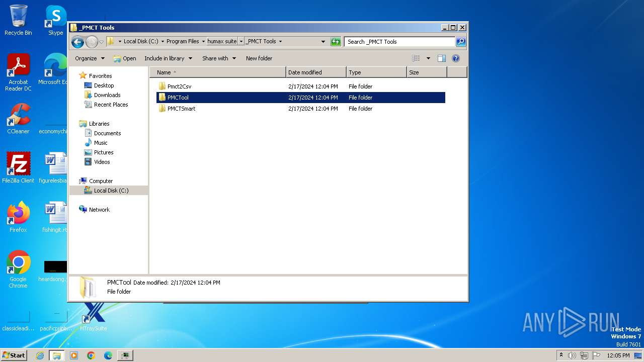The width and height of the screenshot is (644, 362).
Task: Open the Share with menu
Action: (x=219, y=58)
